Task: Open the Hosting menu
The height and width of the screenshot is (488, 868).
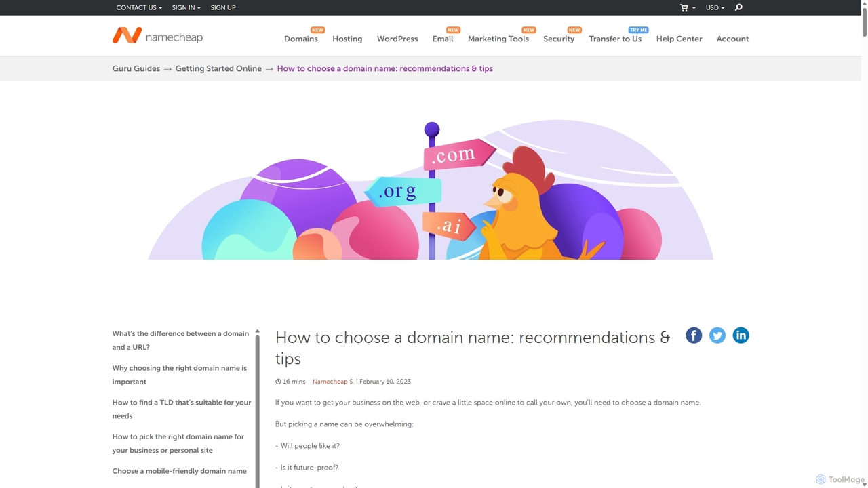Action: [x=347, y=39]
